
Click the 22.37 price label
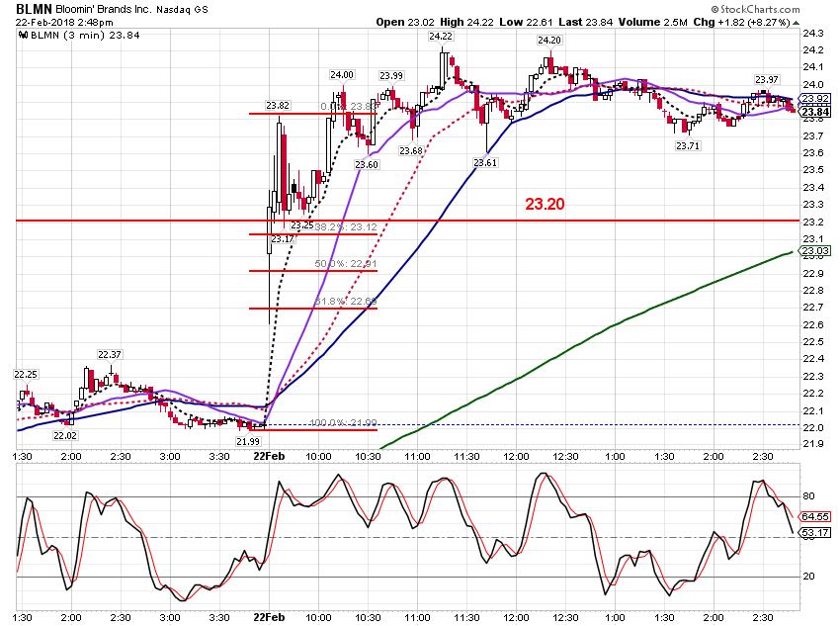pyautogui.click(x=110, y=355)
